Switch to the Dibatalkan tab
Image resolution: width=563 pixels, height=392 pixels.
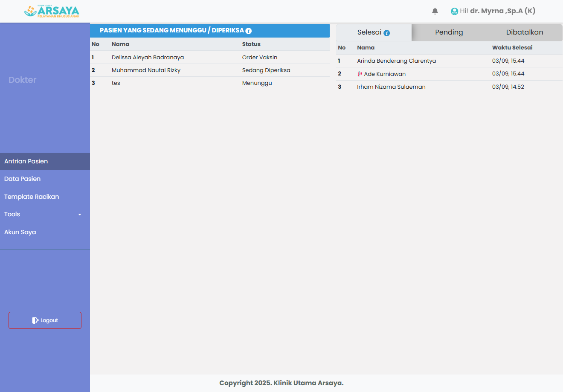click(x=524, y=32)
